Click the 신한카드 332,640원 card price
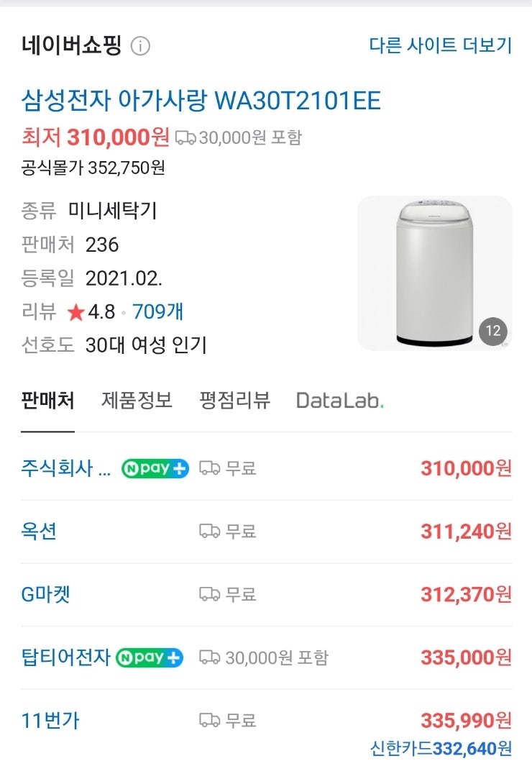The image size is (532, 779). click(441, 748)
